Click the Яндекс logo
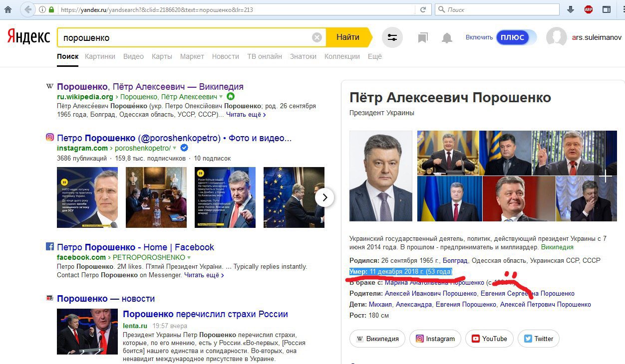The width and height of the screenshot is (625, 364). coord(28,37)
